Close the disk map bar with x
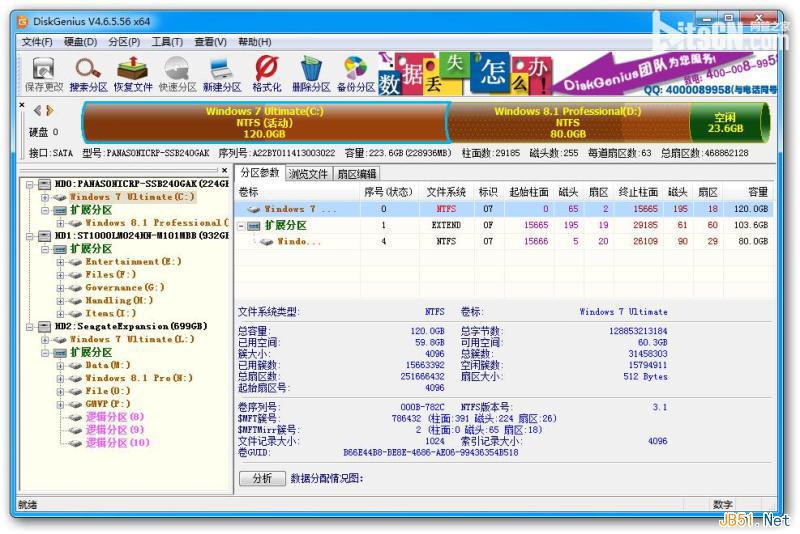This screenshot has height=534, width=800. pyautogui.click(x=22, y=105)
